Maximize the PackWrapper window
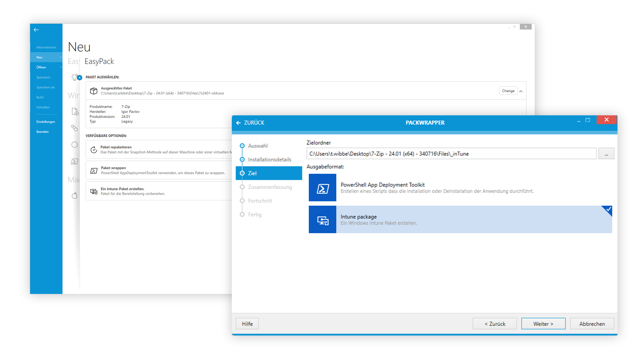 [588, 120]
